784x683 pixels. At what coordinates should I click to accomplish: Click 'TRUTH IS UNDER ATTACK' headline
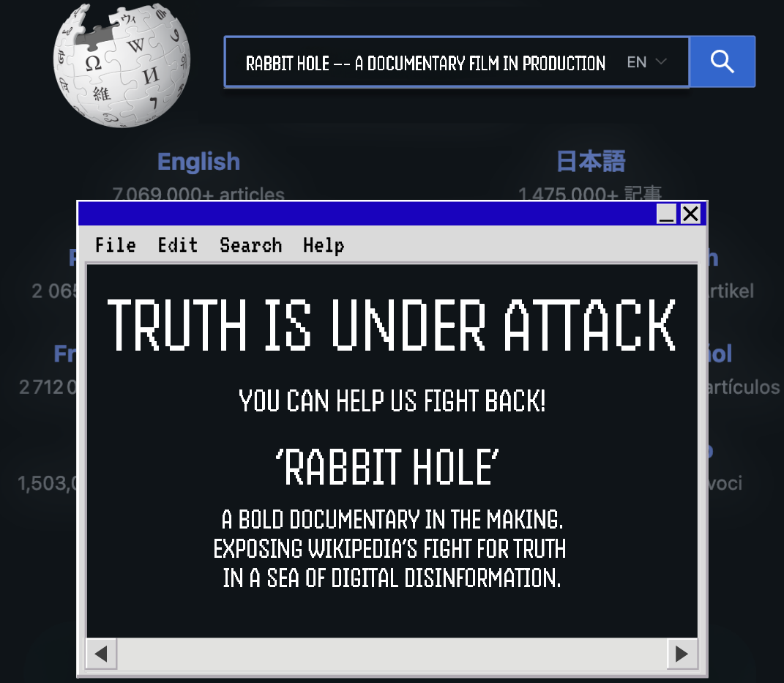pos(392,326)
